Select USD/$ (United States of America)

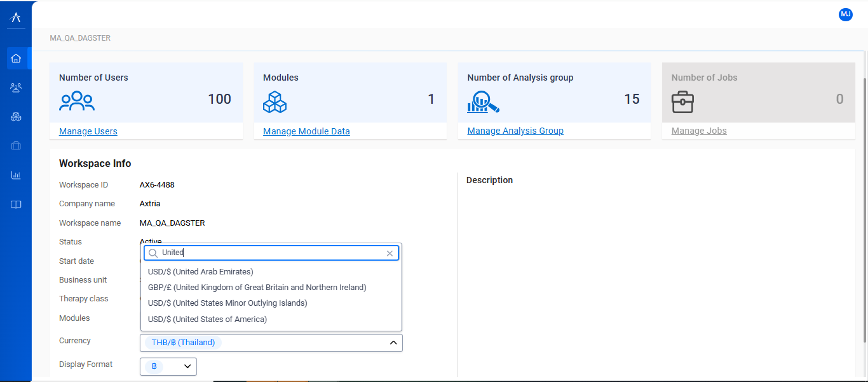[207, 319]
